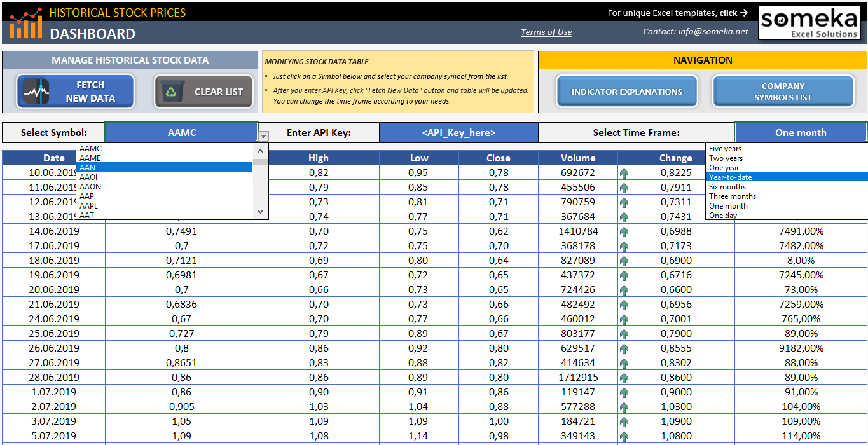
Task: Click green up arrow in 18.06.2019 row
Action: [x=624, y=261]
